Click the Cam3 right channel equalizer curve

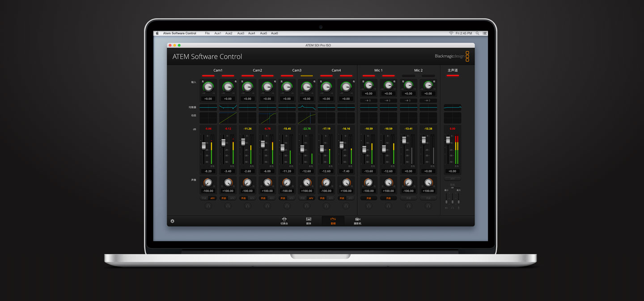[x=307, y=107]
